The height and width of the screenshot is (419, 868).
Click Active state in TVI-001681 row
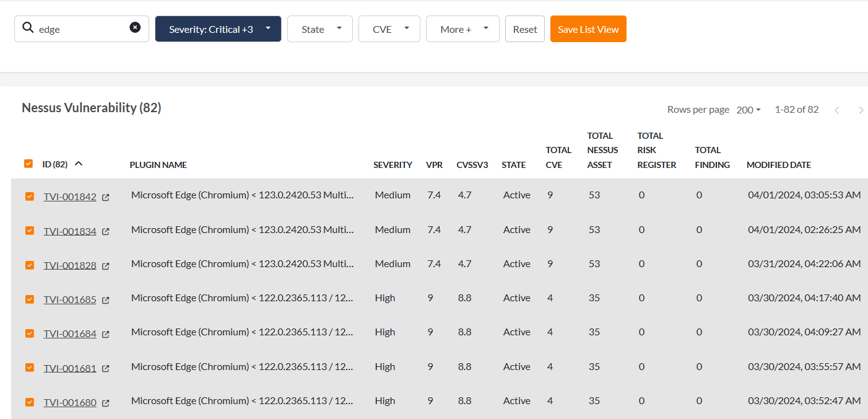[517, 367]
